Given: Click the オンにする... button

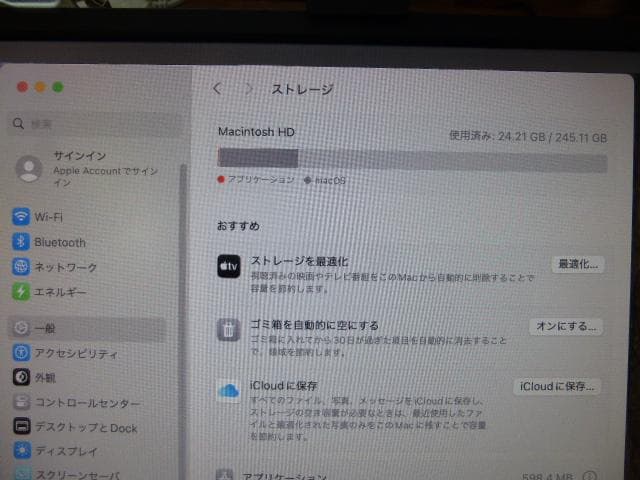Looking at the screenshot, I should (566, 327).
